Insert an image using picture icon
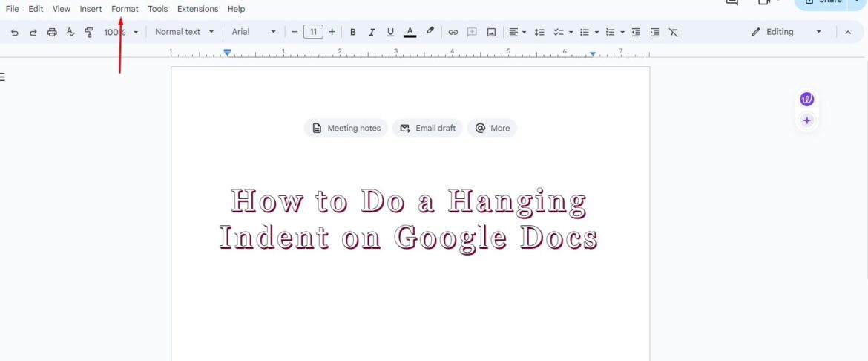 pyautogui.click(x=491, y=32)
